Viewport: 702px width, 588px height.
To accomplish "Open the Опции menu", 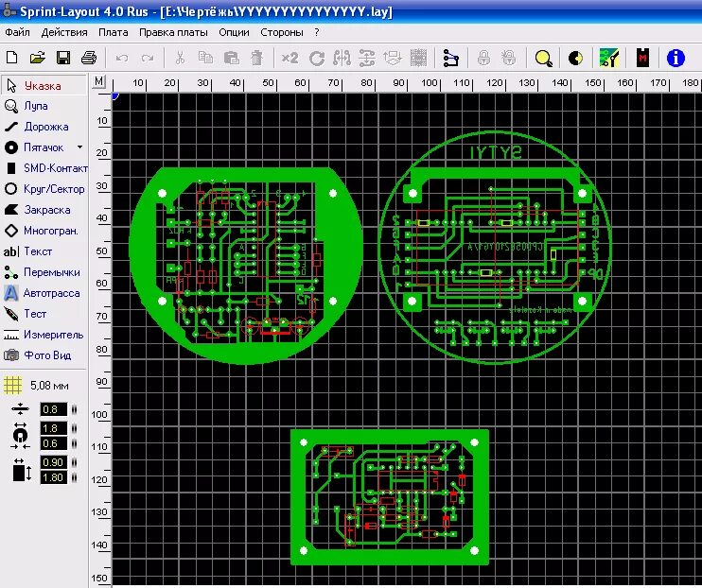I will coord(234,32).
